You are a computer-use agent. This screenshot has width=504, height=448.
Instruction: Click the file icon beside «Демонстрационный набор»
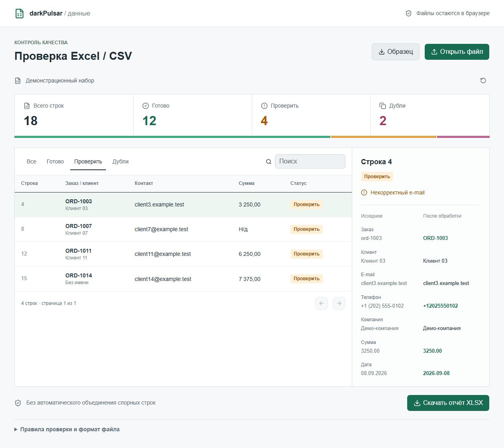(x=18, y=81)
